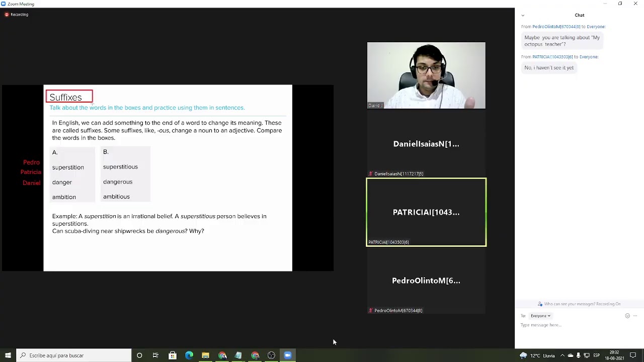Click the weather widget '12°C Lluvia'

[x=538, y=355]
